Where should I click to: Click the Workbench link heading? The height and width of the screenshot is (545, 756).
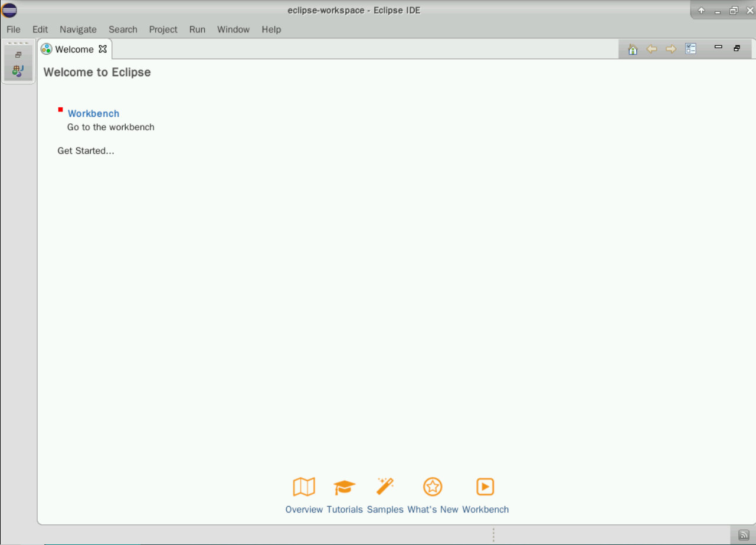tap(93, 114)
